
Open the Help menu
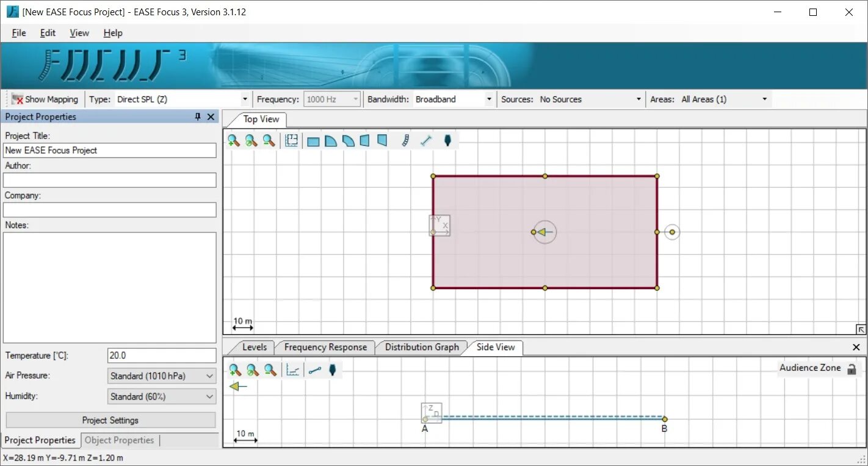113,33
